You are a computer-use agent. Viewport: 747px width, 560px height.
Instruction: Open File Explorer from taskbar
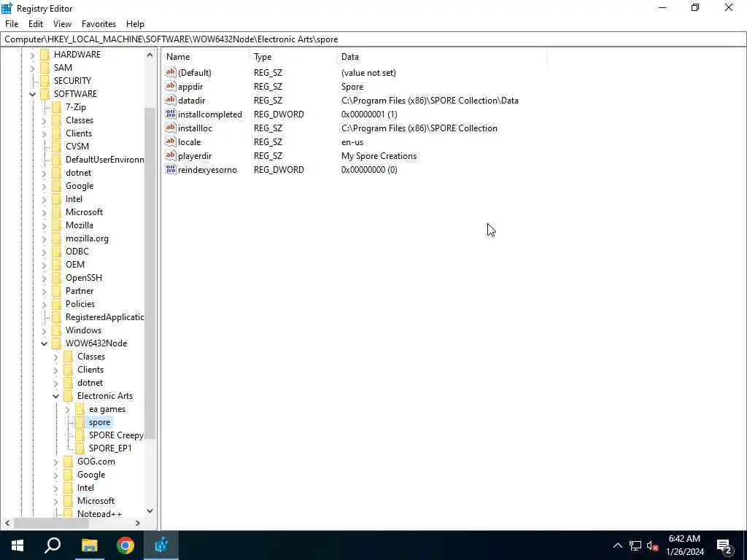[89, 545]
